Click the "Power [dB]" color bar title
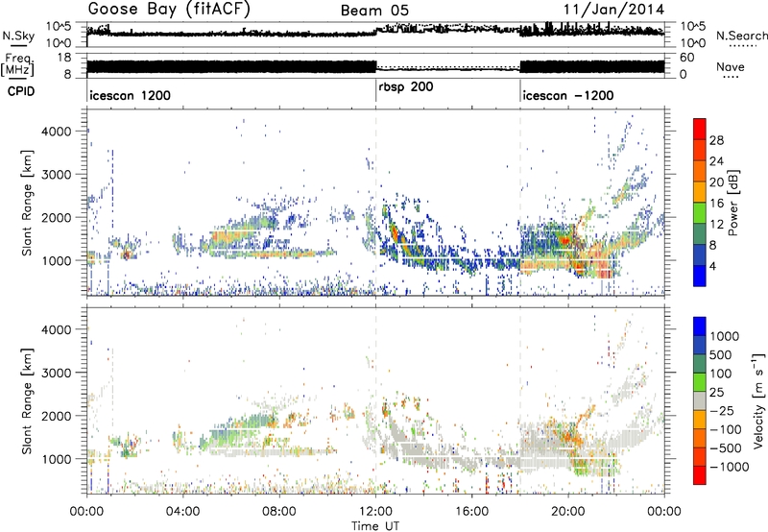Image resolution: width=768 pixels, height=532 pixels. 733,203
